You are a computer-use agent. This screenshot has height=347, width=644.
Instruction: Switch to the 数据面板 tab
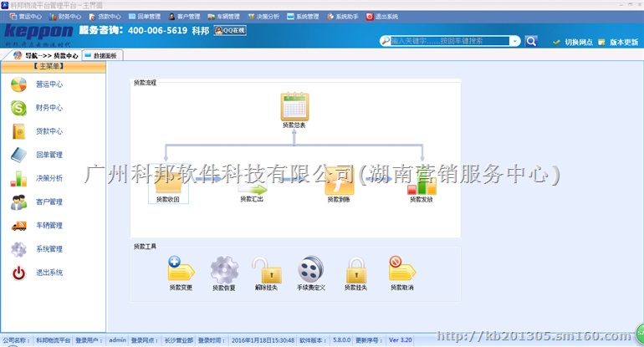(x=104, y=55)
